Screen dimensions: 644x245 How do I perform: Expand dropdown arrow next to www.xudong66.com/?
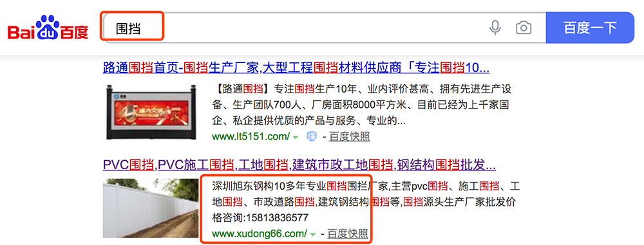click(x=312, y=235)
